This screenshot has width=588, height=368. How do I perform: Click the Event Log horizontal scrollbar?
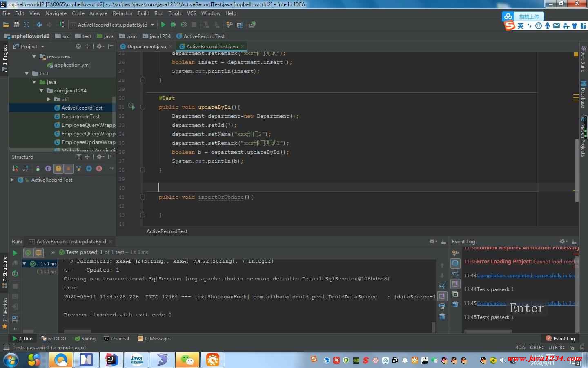pyautogui.click(x=488, y=331)
